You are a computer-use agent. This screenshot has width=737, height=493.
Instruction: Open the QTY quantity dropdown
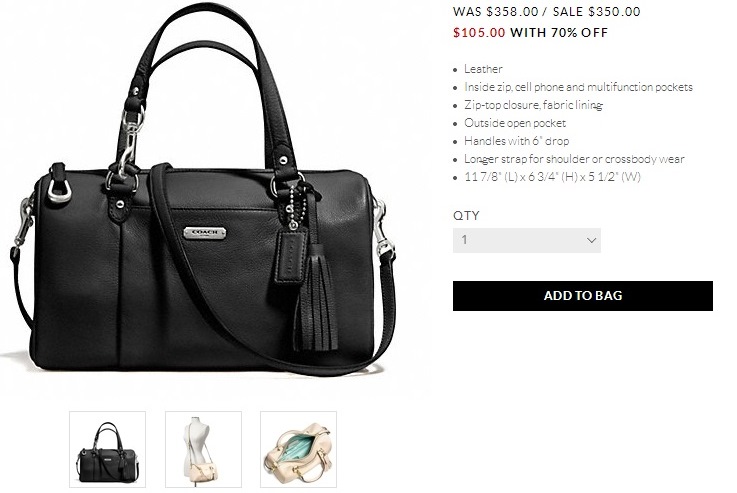point(526,240)
